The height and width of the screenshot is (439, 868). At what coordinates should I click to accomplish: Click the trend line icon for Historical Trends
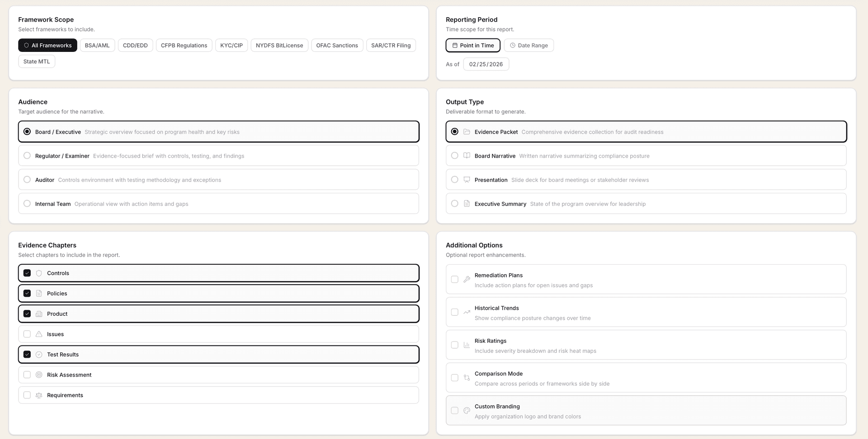pyautogui.click(x=467, y=312)
